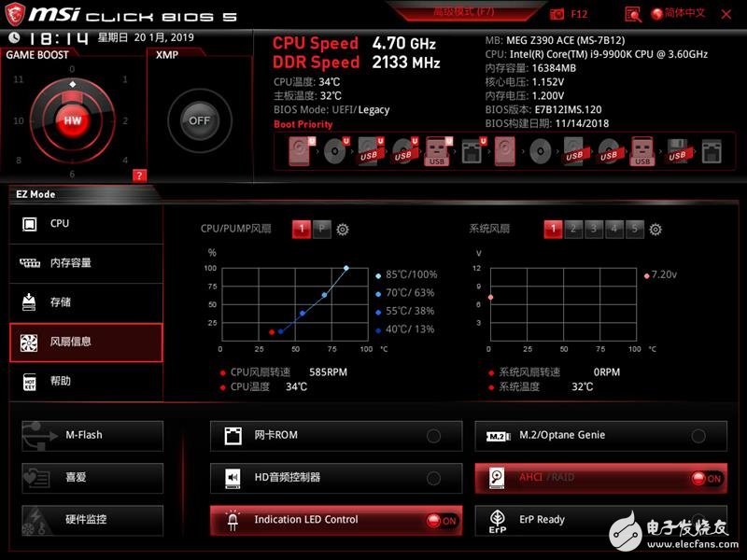Select the U-badged USB CD/DVD boot device
747x560 pixels.
click(405, 151)
